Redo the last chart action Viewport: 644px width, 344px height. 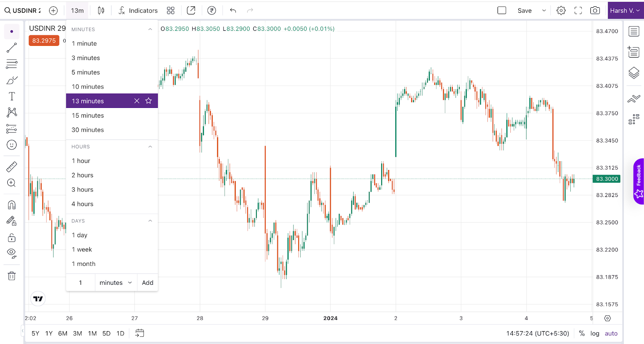click(x=250, y=10)
